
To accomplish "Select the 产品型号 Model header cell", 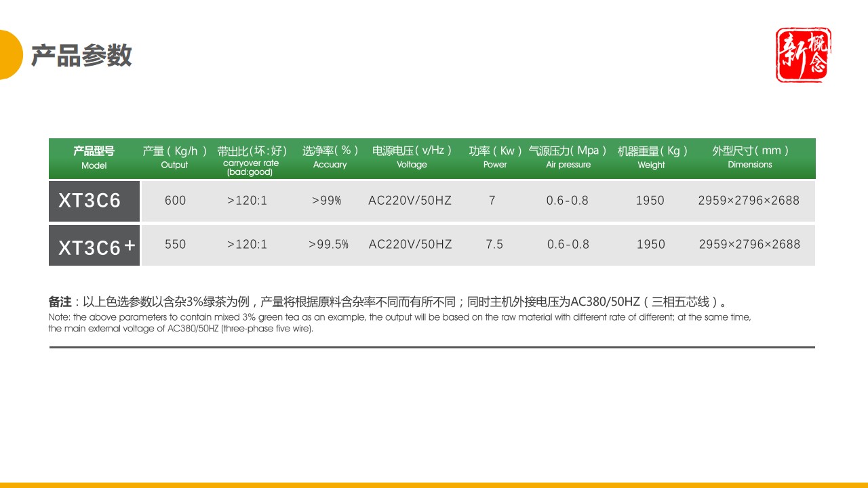I will tap(94, 158).
